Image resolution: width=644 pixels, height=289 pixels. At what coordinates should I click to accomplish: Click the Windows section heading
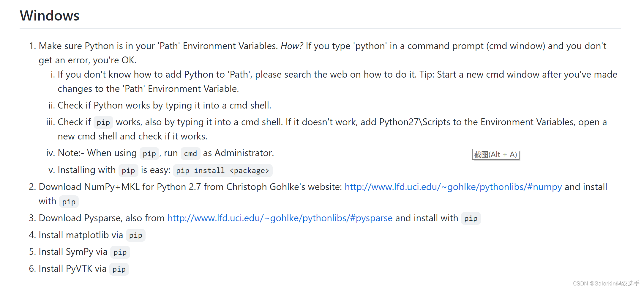tap(50, 15)
